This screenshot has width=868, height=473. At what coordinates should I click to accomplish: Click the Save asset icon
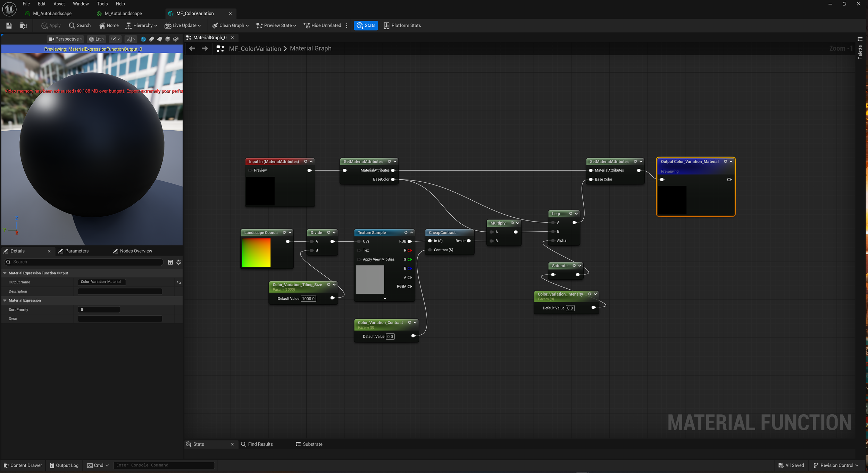pos(9,25)
